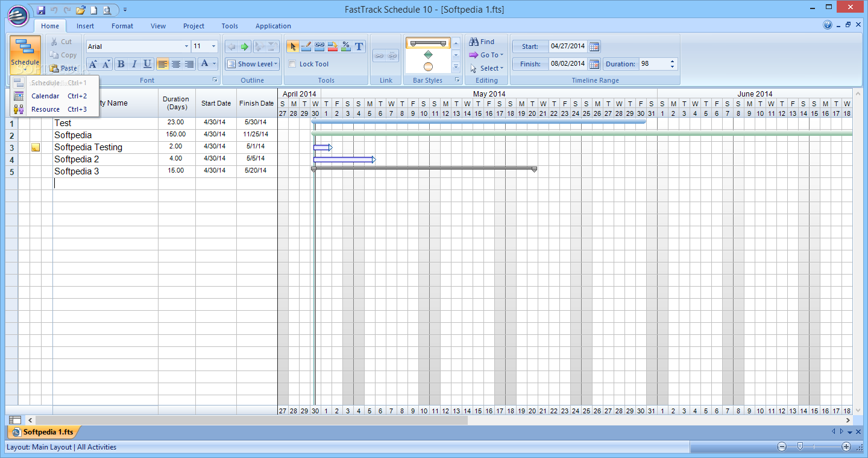The height and width of the screenshot is (458, 868).
Task: Align text center
Action: point(175,64)
